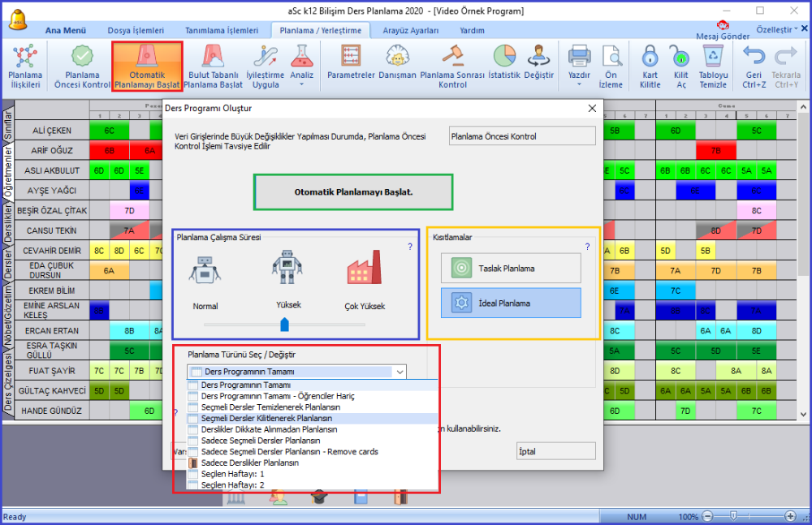The width and height of the screenshot is (812, 525).
Task: Click Planlama Öncesi Kontrol dialog button
Action: click(522, 136)
